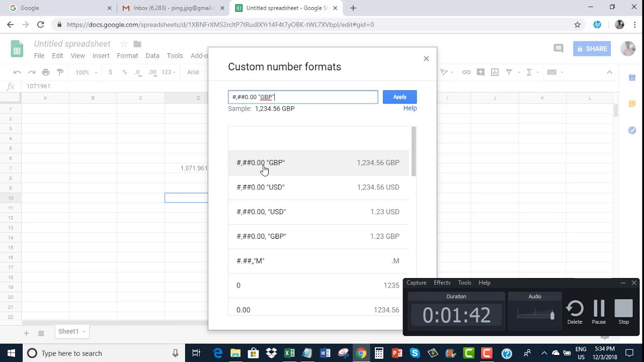
Task: Click the Insert comment toolbar icon
Action: tap(480, 72)
